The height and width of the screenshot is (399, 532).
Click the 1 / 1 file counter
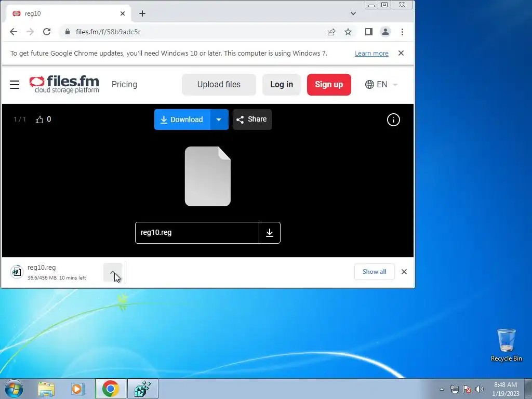[x=20, y=119]
